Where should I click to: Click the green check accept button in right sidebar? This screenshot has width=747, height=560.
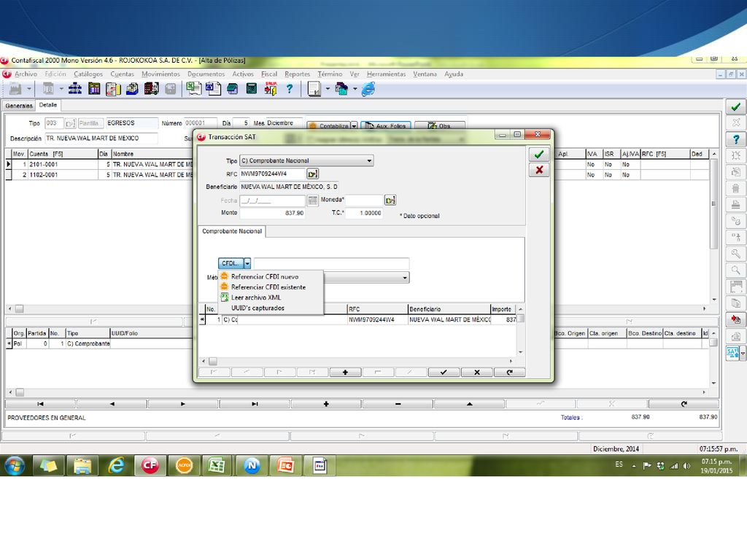[x=736, y=107]
